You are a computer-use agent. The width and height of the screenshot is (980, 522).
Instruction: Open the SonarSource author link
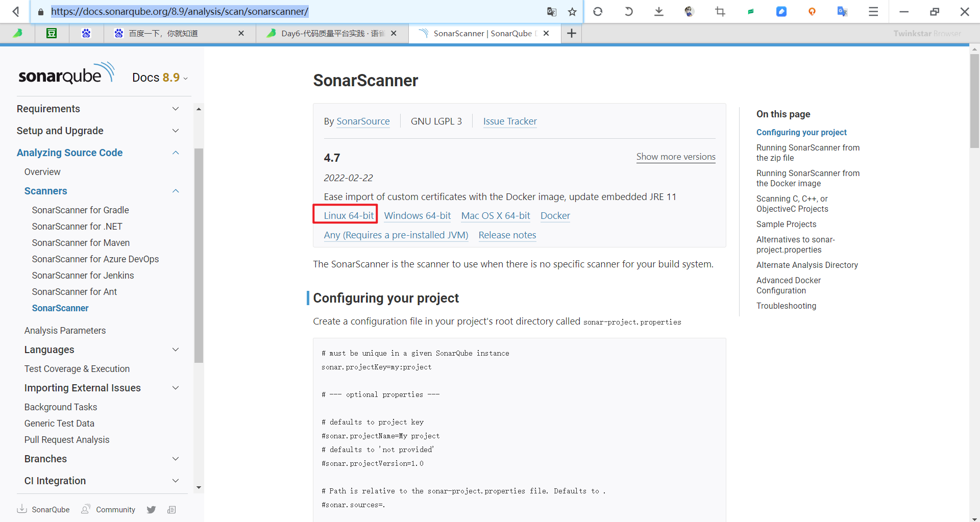[x=363, y=121]
